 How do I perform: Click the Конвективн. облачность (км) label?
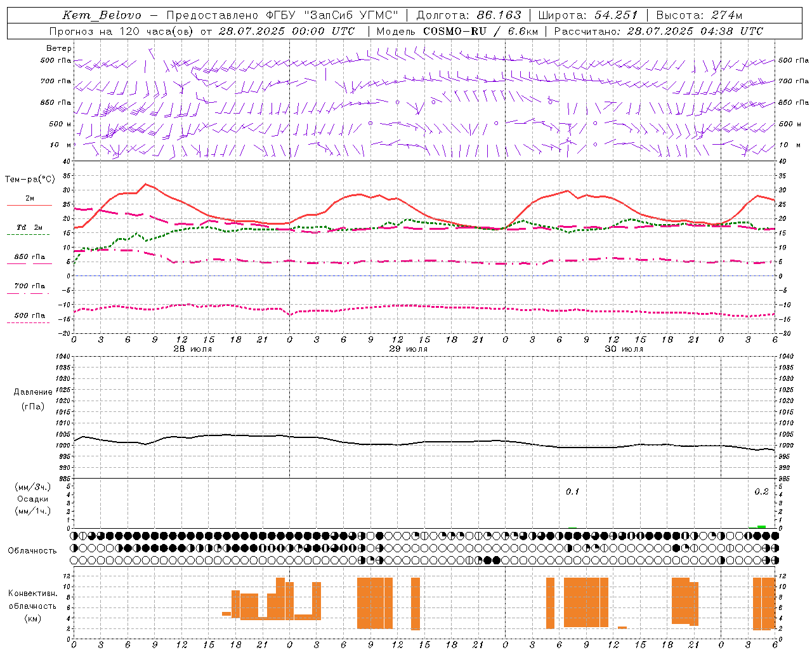pyautogui.click(x=32, y=606)
